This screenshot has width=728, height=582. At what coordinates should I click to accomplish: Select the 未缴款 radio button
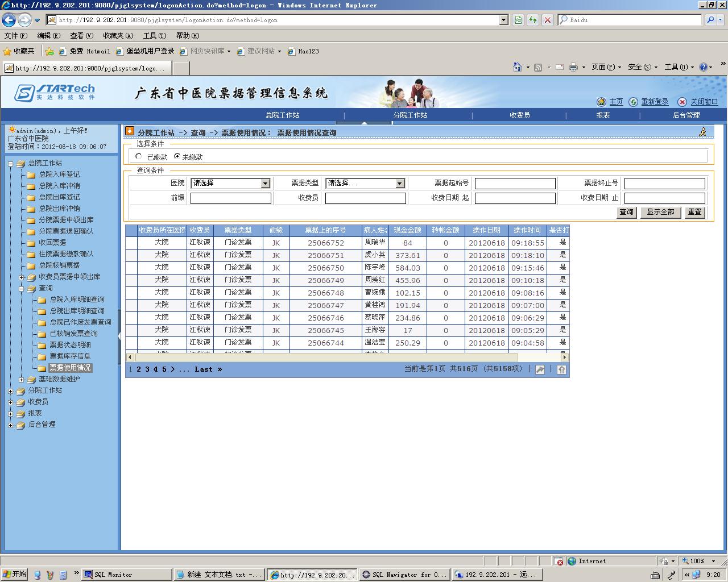coord(177,156)
